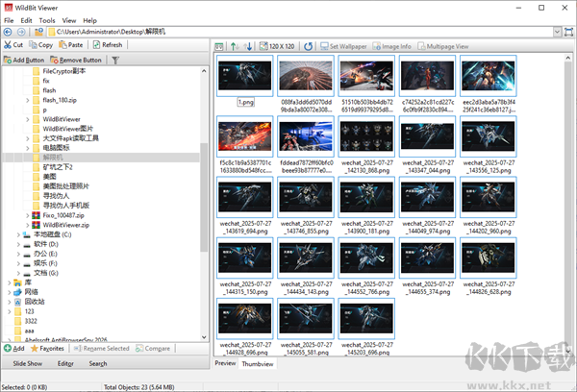The image size is (577, 392).
Task: Expand the 库 libraries node
Action: [10, 282]
